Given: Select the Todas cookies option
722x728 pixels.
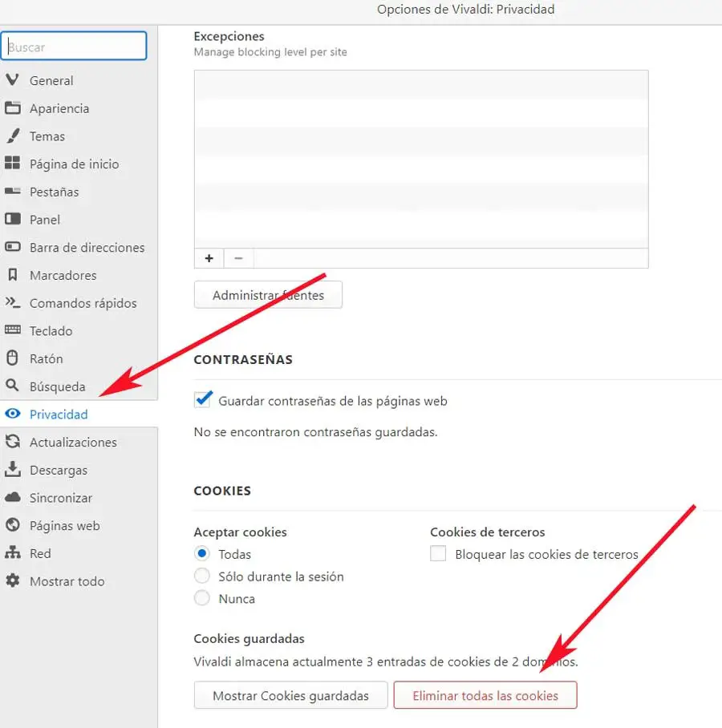Looking at the screenshot, I should (x=201, y=553).
